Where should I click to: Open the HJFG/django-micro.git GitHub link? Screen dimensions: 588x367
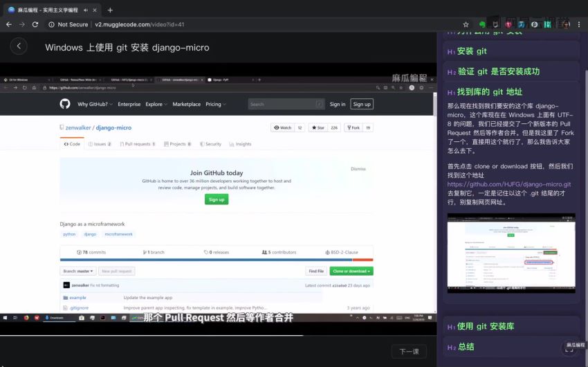[508, 184]
